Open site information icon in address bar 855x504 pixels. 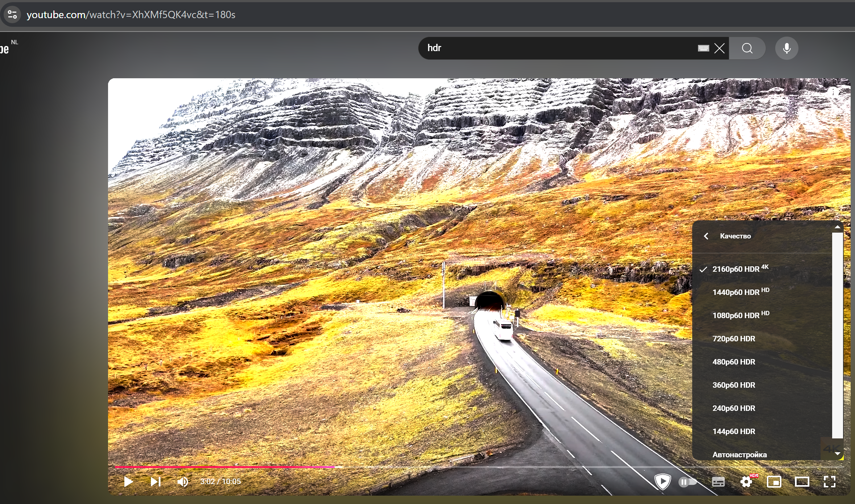tap(12, 14)
